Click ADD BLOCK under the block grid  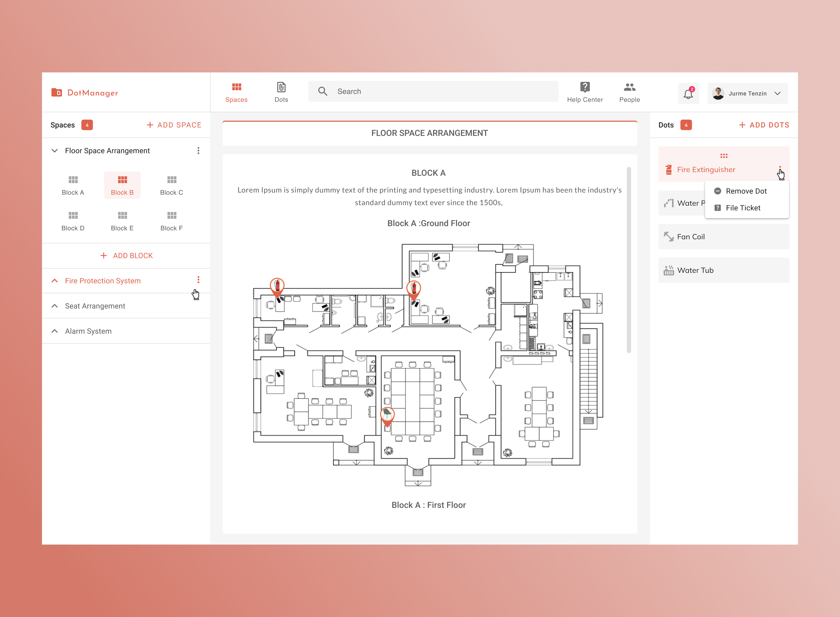coord(127,256)
